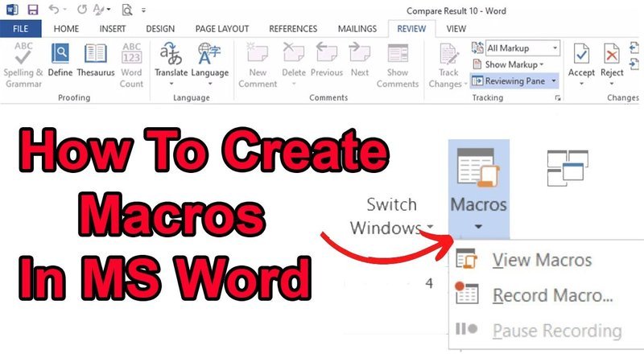
Task: Switch to the VIEW tab
Action: coord(456,29)
